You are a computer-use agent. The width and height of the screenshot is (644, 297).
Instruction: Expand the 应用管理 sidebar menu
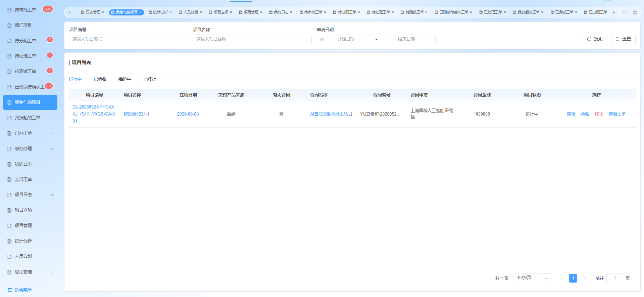30,272
